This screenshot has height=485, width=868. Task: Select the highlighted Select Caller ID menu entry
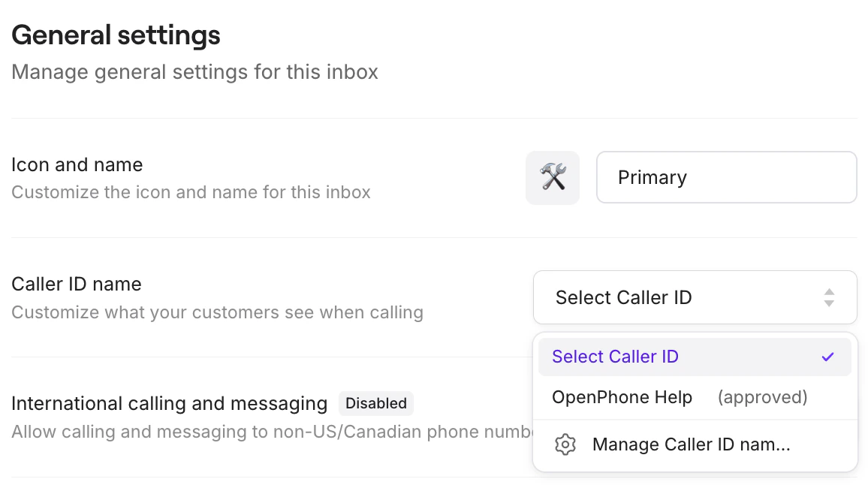615,356
